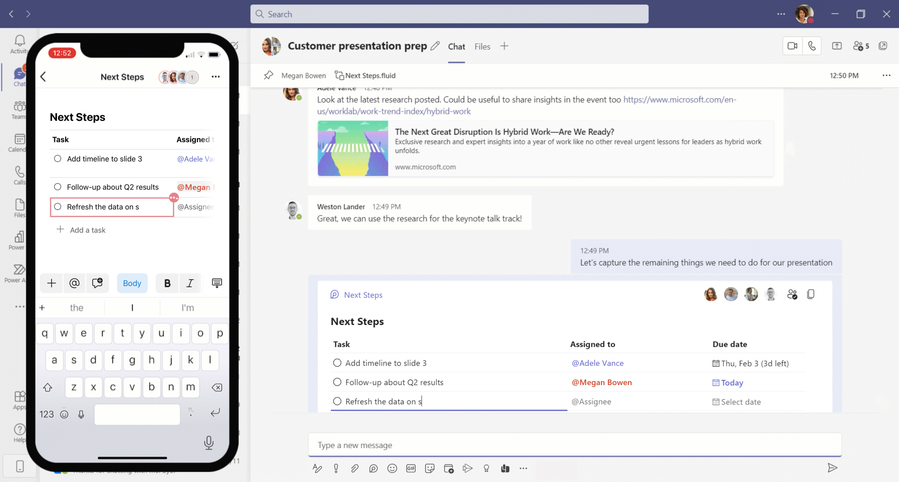Toggle bold formatting on the phone toolbar
899x482 pixels.
(x=167, y=283)
